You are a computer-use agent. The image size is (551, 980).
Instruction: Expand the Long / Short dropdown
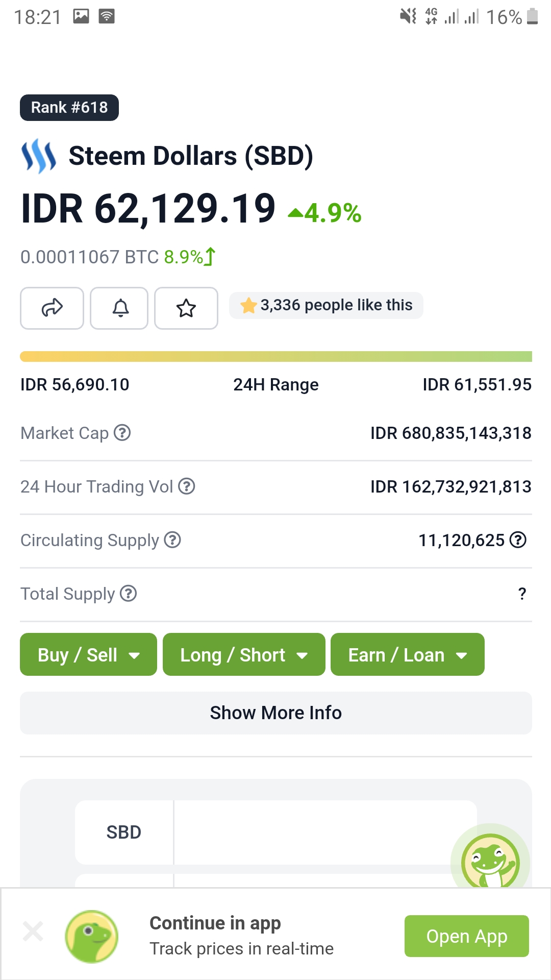(244, 654)
